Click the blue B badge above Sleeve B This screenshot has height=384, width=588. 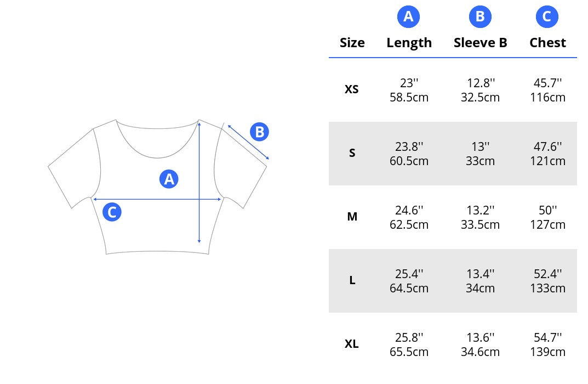coord(480,16)
